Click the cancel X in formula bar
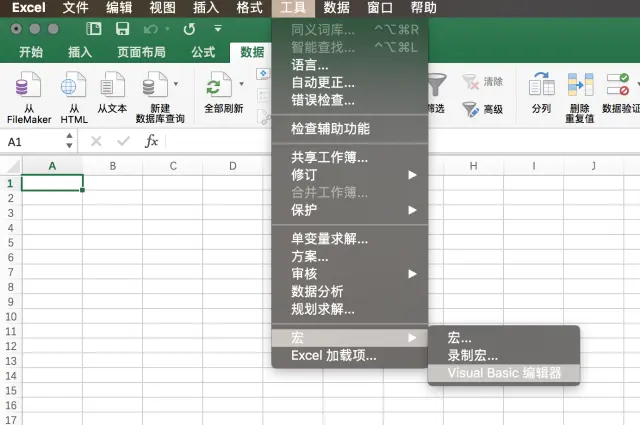 [96, 141]
